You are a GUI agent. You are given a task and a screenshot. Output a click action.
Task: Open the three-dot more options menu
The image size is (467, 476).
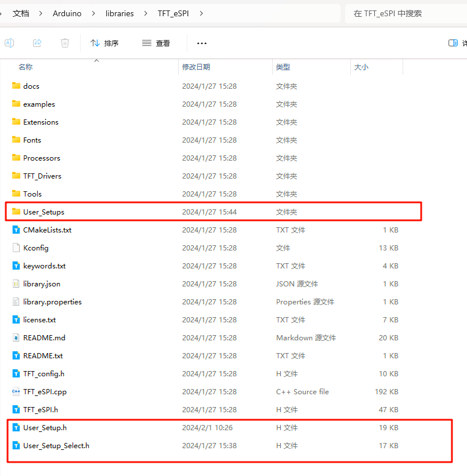[202, 43]
